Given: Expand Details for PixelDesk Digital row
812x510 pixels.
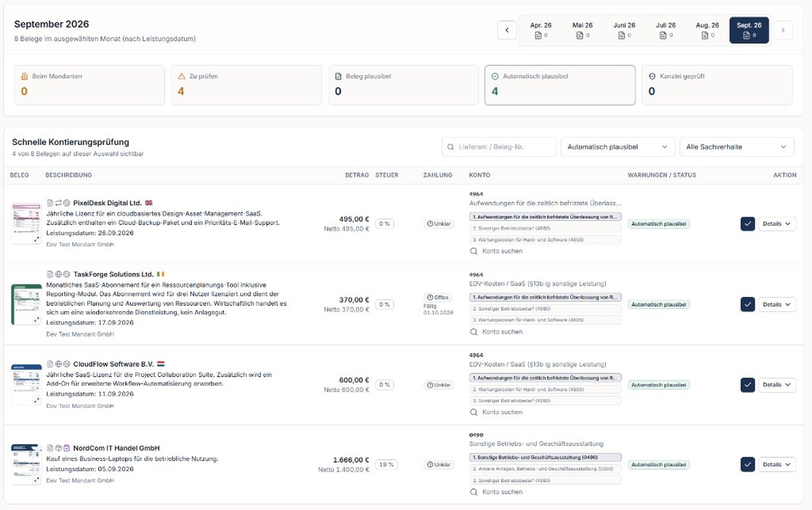Looking at the screenshot, I should tap(777, 224).
